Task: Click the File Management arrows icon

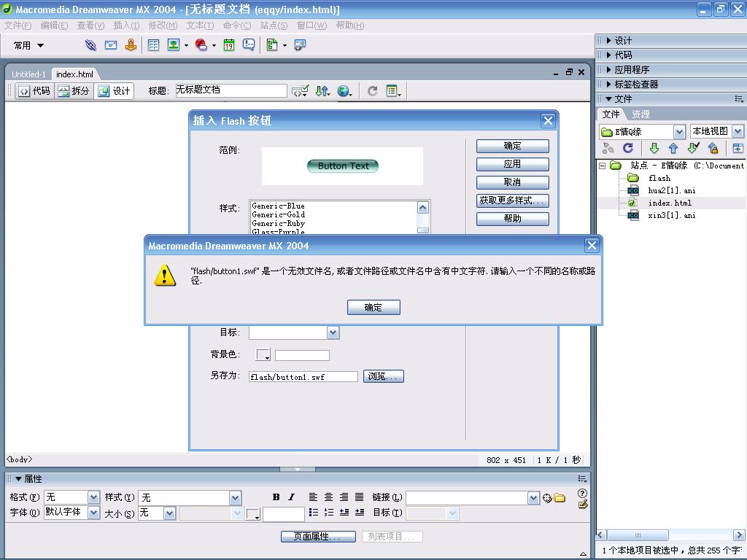Action: [322, 90]
